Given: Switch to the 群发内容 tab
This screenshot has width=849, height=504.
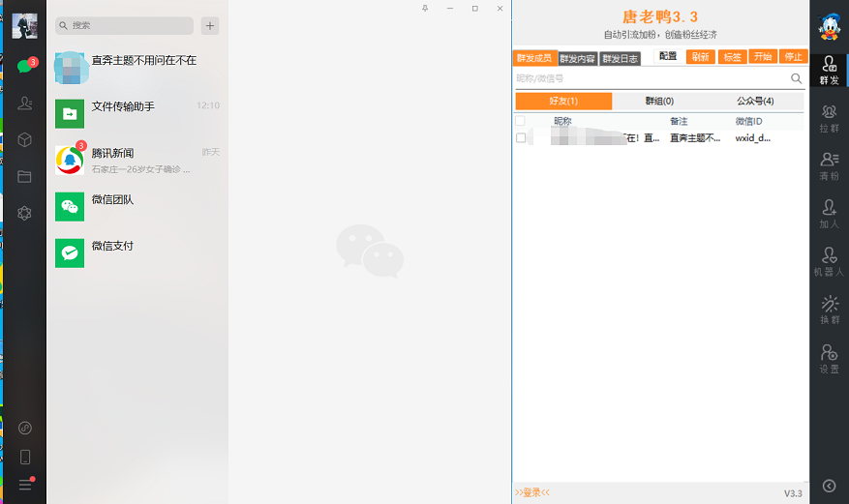Looking at the screenshot, I should (578, 58).
